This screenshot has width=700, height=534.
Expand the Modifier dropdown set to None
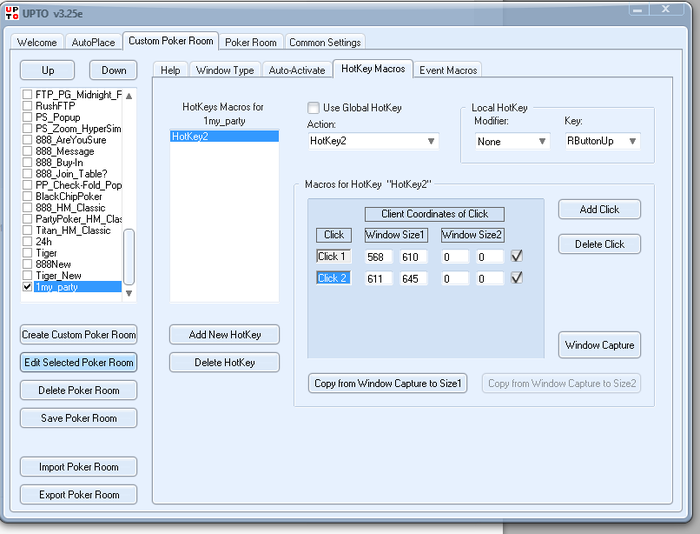[x=511, y=142]
